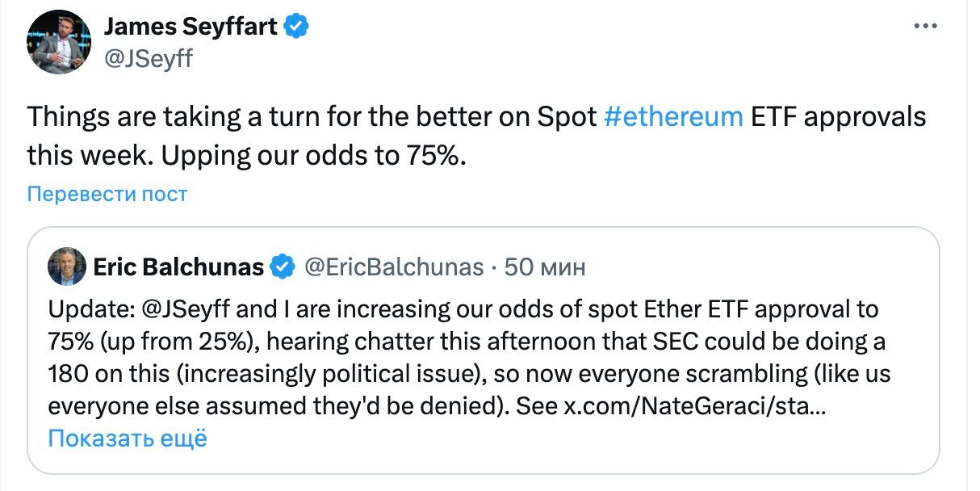Viewport: 980px width, 491px height.
Task: Expand quoted post with "Показать ещё"
Action: [128, 439]
